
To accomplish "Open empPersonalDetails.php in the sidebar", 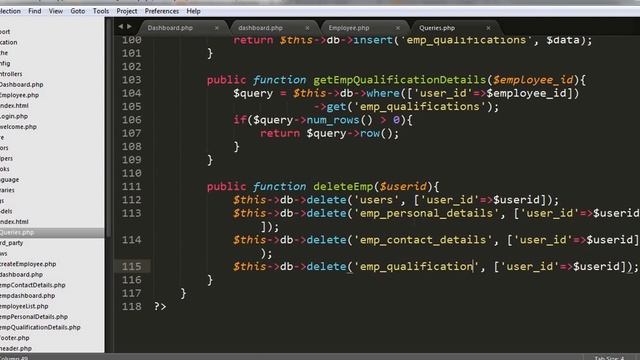I will [33, 317].
